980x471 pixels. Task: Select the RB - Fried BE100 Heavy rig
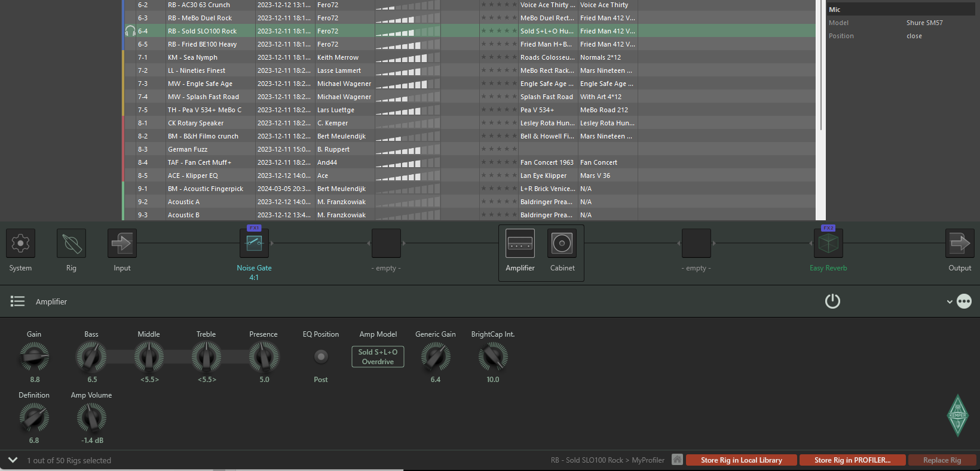point(469,44)
